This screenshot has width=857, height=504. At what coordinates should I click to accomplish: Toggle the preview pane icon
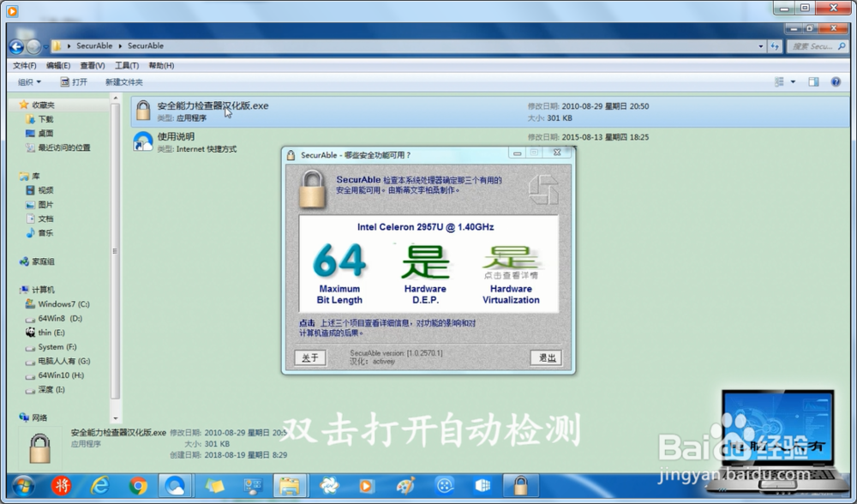pyautogui.click(x=814, y=82)
